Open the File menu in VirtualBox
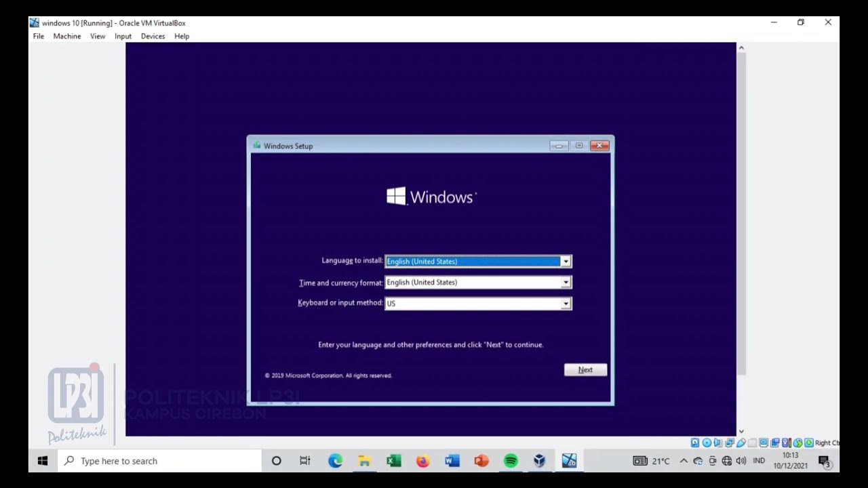The width and height of the screenshot is (868, 488). click(39, 36)
